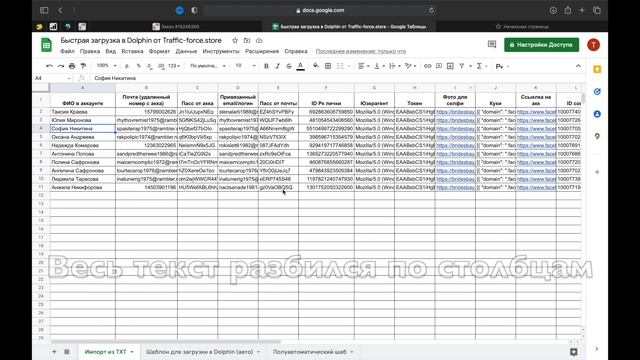
Task: Open Maps in side panel
Action: [x=597, y=136]
